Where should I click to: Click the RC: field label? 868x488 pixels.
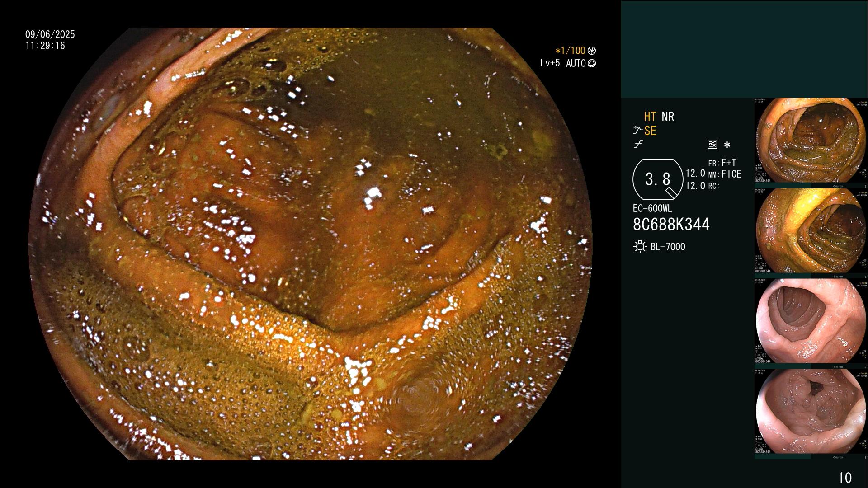(713, 186)
